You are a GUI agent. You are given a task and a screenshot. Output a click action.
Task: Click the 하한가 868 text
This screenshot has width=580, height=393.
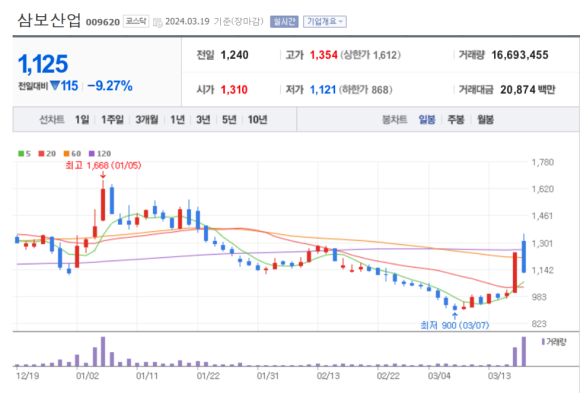point(365,90)
